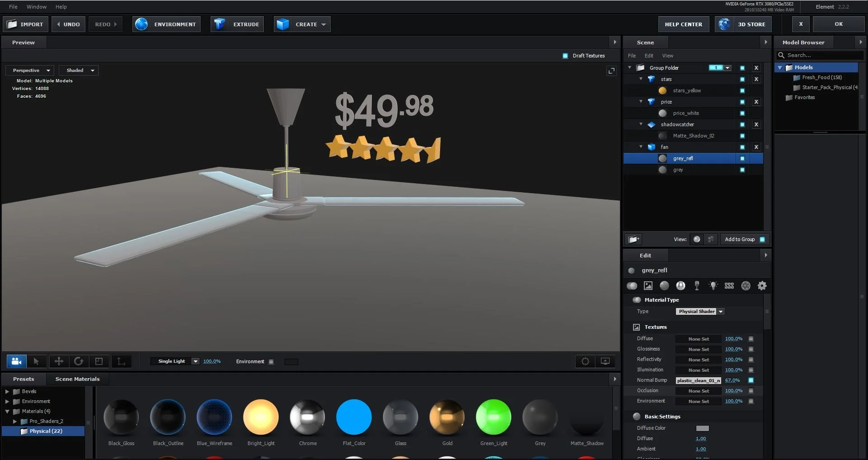The height and width of the screenshot is (460, 868).
Task: Toggle visibility of shadowcatcher layer
Action: [742, 124]
